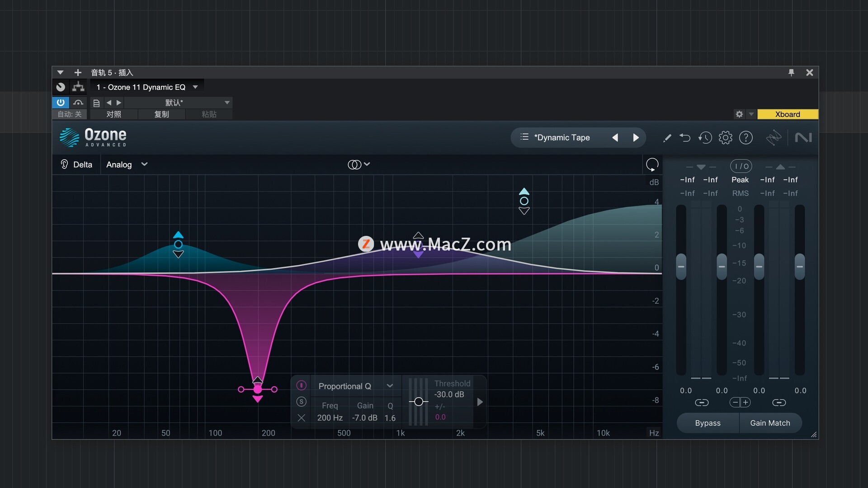Screen dimensions: 868x488
Task: Expand the dynamics panel arrow
Action: coord(480,402)
